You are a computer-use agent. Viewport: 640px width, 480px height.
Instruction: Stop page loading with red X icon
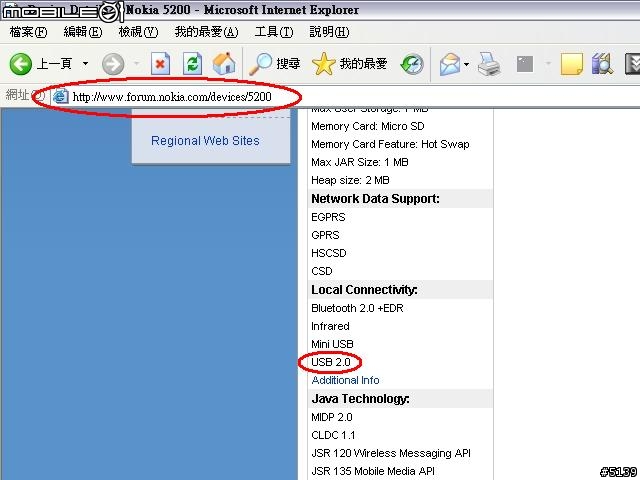click(160, 64)
